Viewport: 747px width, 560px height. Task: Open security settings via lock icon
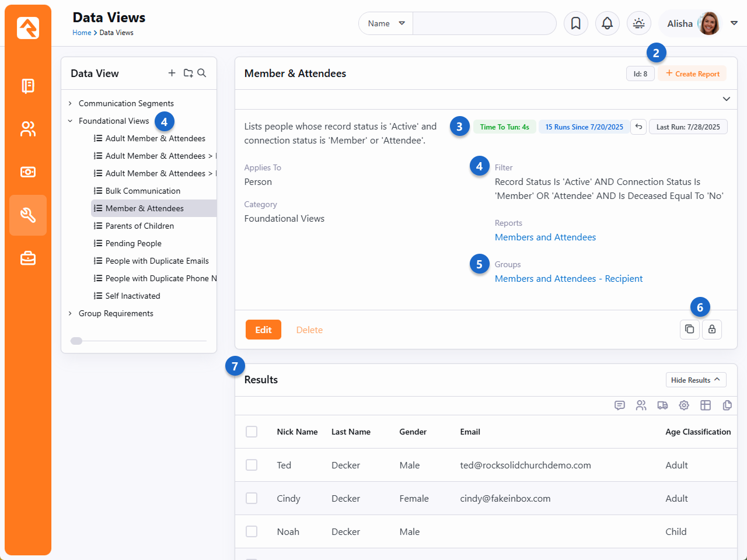pyautogui.click(x=712, y=329)
